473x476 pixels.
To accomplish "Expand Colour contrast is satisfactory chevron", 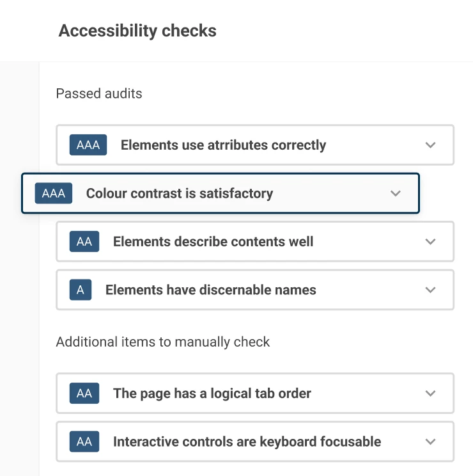I will [396, 193].
